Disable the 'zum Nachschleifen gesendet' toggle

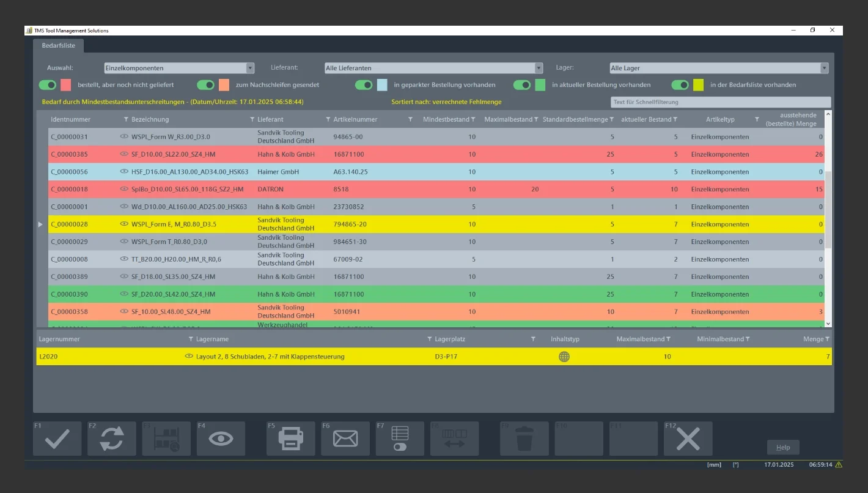[205, 85]
